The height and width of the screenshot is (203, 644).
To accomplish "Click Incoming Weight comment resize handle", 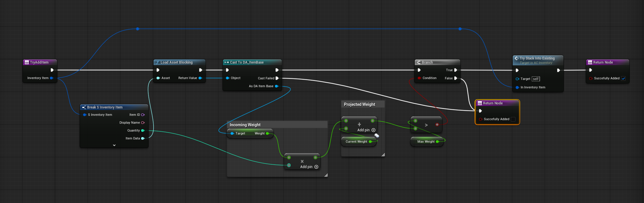I will pos(326,175).
